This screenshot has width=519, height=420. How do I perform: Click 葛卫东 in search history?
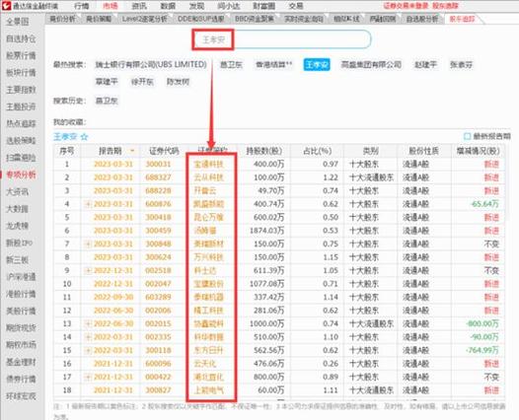click(x=107, y=101)
